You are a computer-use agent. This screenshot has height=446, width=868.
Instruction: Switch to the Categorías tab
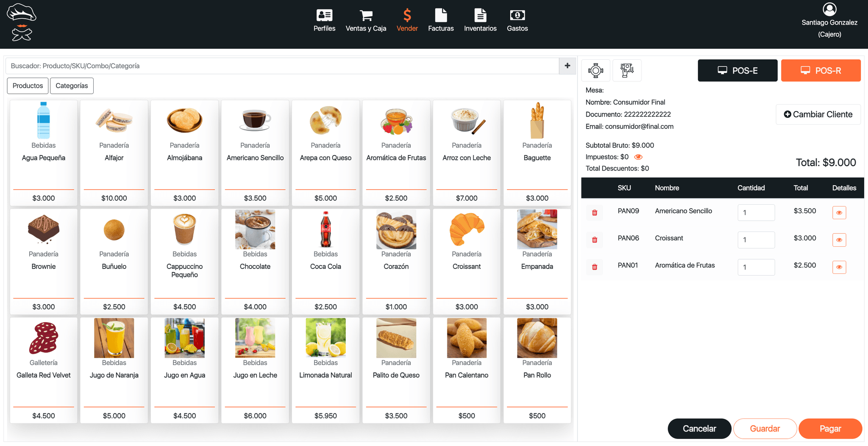(x=72, y=86)
